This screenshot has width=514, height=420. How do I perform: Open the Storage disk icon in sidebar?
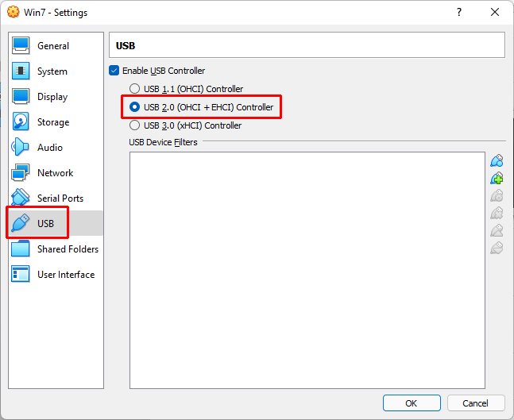pos(21,122)
